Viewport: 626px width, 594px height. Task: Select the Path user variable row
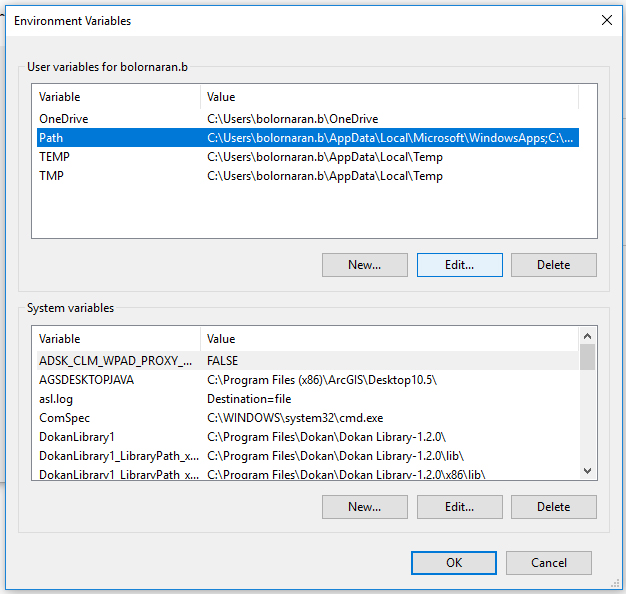coord(308,138)
